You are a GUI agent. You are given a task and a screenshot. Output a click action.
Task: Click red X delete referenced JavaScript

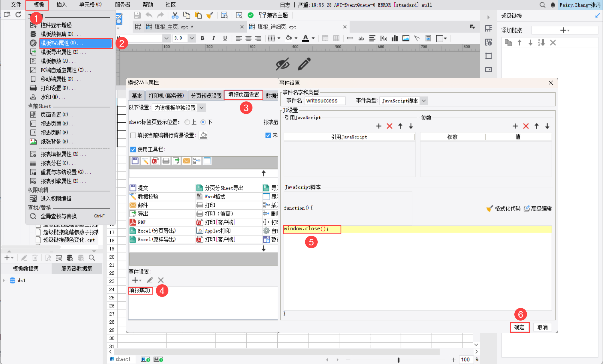pos(389,126)
